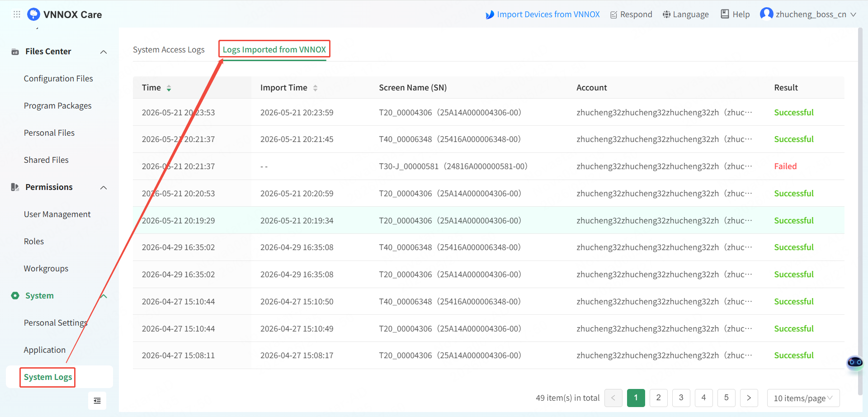
Task: Click the Language globe icon
Action: click(666, 14)
